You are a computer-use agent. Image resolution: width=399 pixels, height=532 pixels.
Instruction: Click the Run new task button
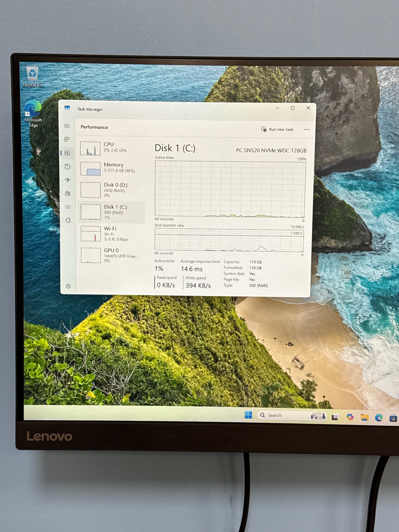coord(277,129)
